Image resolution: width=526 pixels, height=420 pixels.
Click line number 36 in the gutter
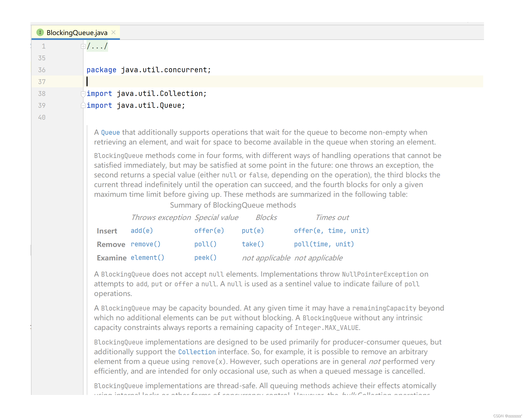pos(42,70)
